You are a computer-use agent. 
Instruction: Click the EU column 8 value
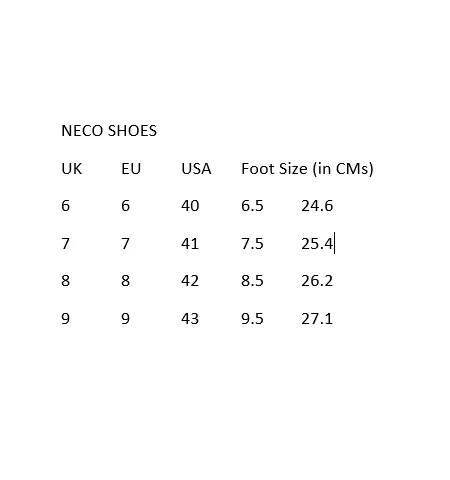(126, 281)
